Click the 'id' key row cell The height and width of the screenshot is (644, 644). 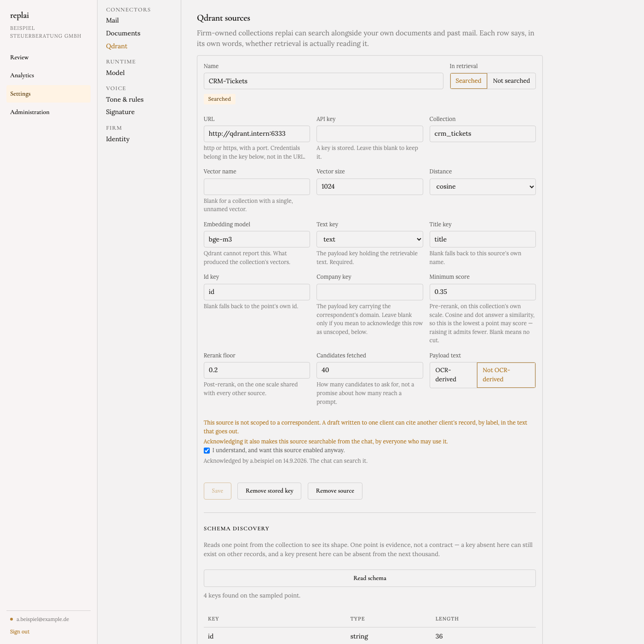pyautogui.click(x=211, y=636)
